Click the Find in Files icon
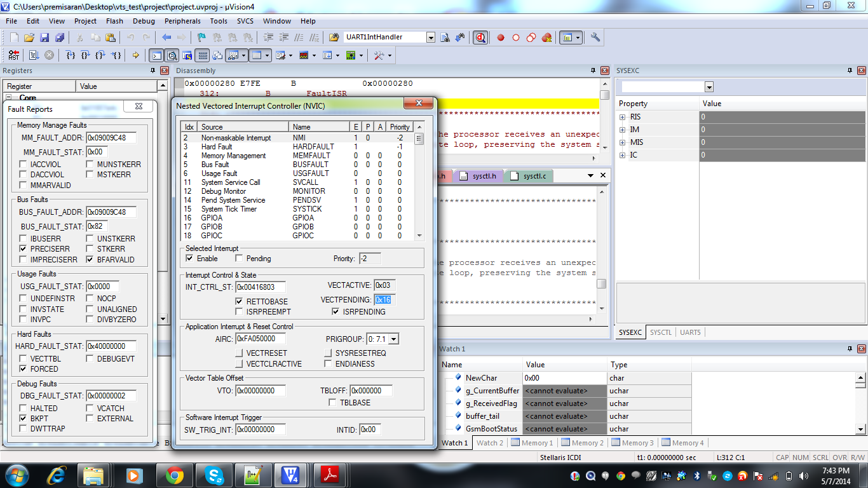The width and height of the screenshot is (868, 488). point(334,37)
